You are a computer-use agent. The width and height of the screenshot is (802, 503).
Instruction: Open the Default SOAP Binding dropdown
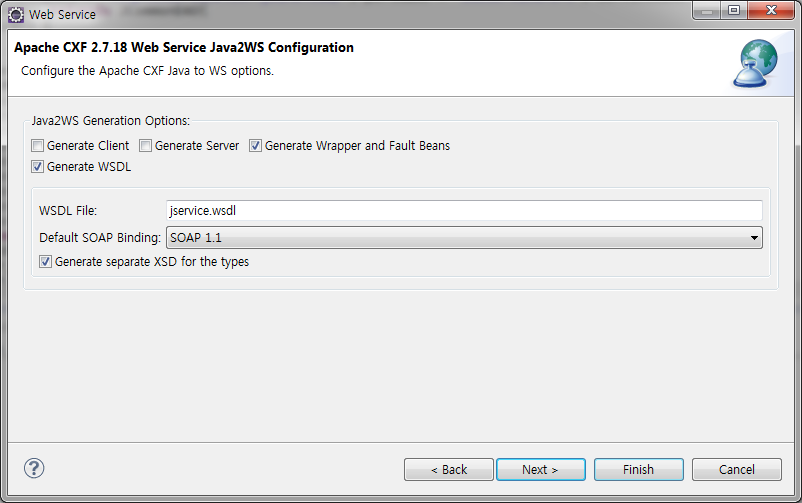464,238
